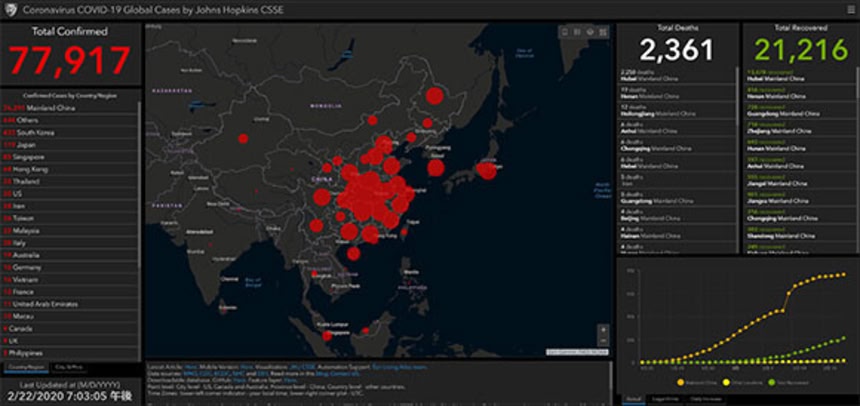The height and width of the screenshot is (406, 860).
Task: Switch to the City & Prov. tab
Action: coord(68,367)
